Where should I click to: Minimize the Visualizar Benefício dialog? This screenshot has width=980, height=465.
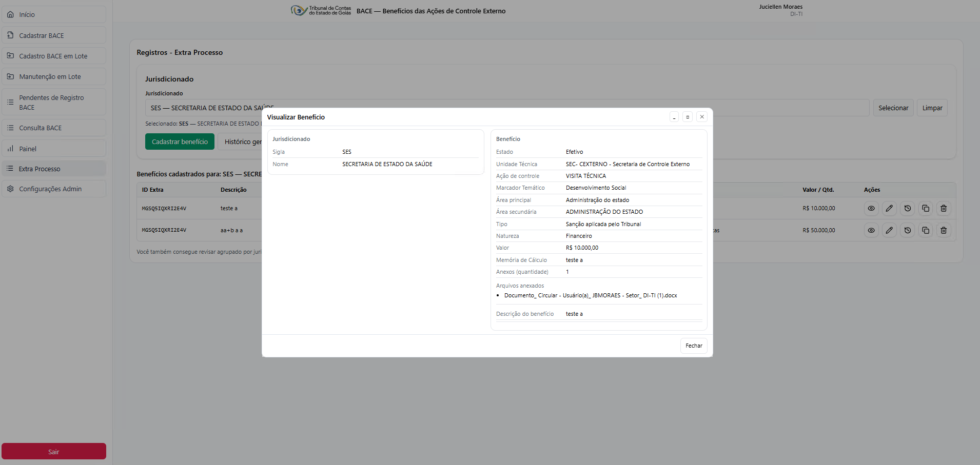click(674, 117)
